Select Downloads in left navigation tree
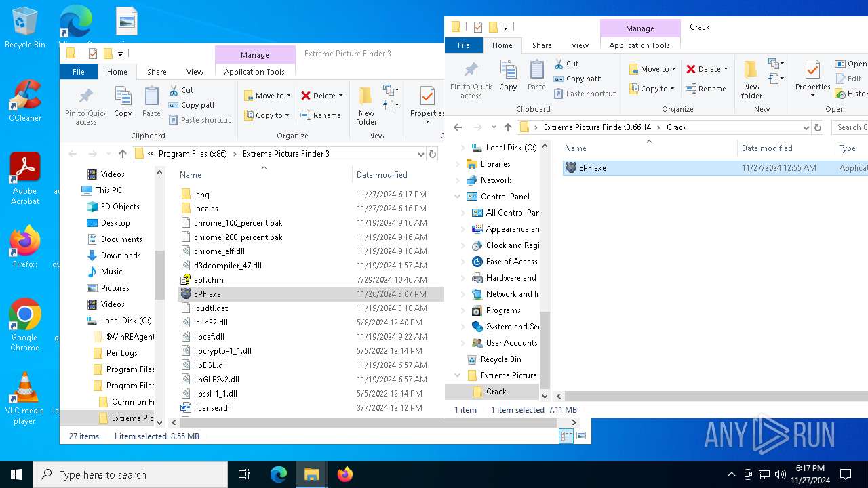 point(121,256)
